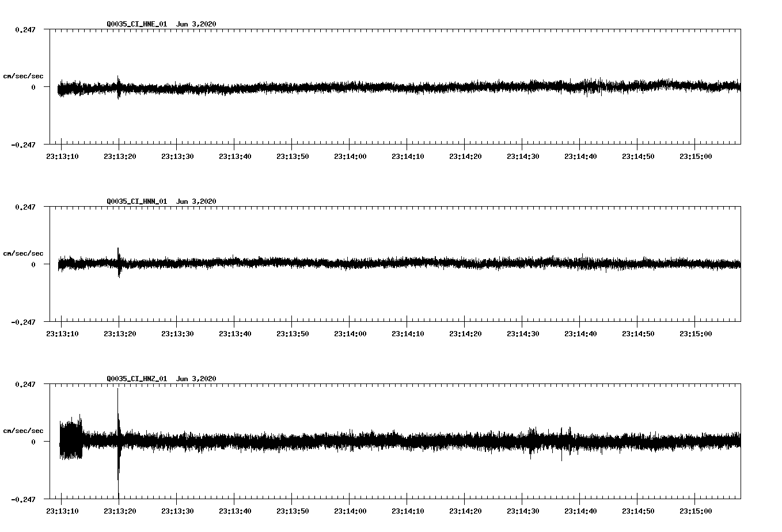Click 23:14:50 time label on HNZ plot

click(637, 511)
